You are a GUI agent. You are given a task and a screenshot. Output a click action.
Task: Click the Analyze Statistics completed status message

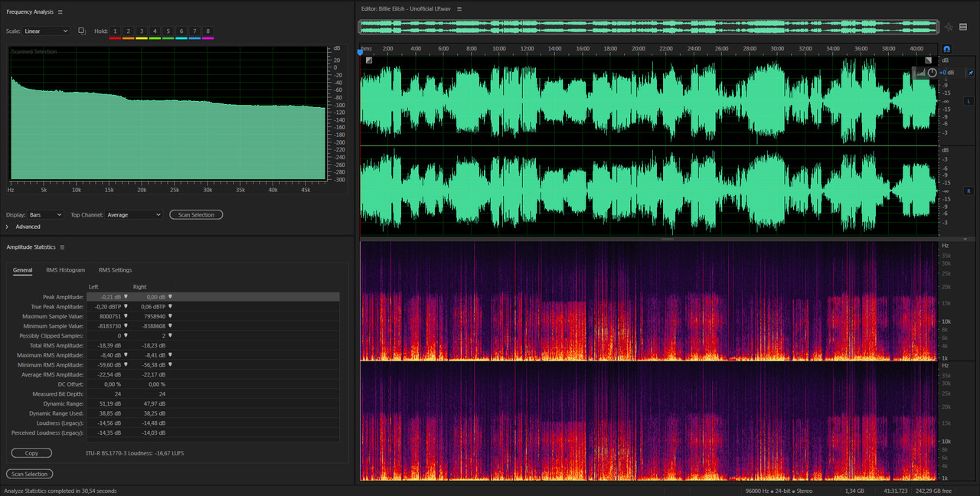tap(60, 491)
